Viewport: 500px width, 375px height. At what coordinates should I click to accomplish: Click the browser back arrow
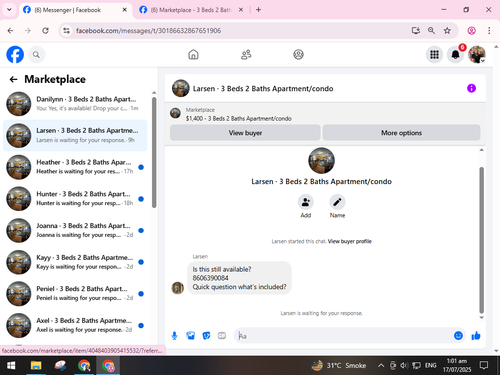pyautogui.click(x=10, y=31)
